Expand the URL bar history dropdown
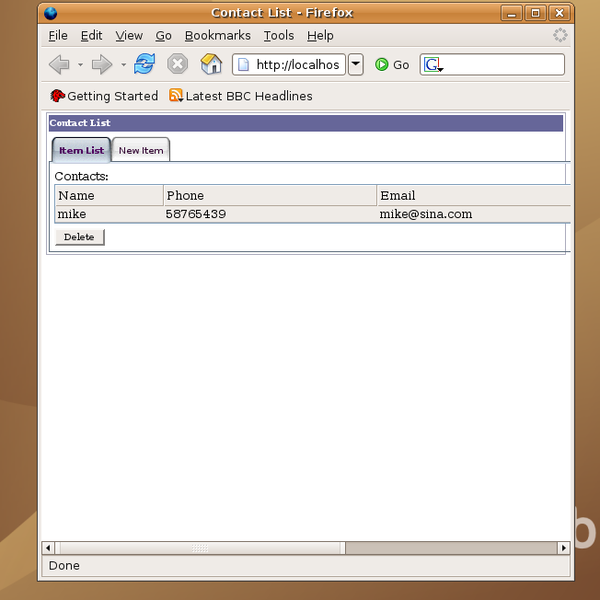Viewport: 600px width, 600px height. pos(355,64)
